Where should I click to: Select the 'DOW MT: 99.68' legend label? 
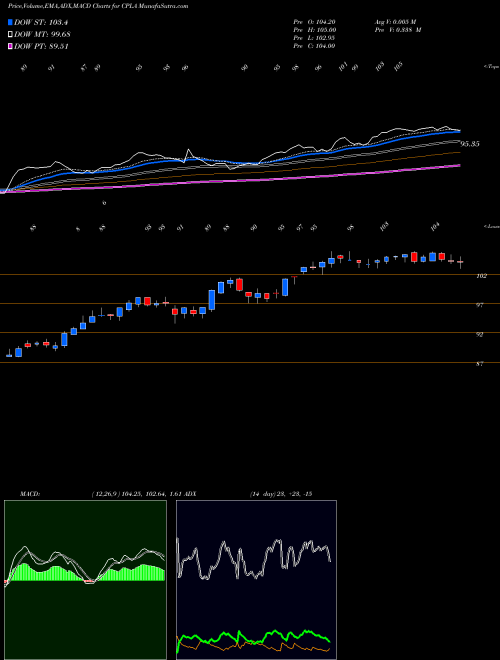pyautogui.click(x=42, y=35)
